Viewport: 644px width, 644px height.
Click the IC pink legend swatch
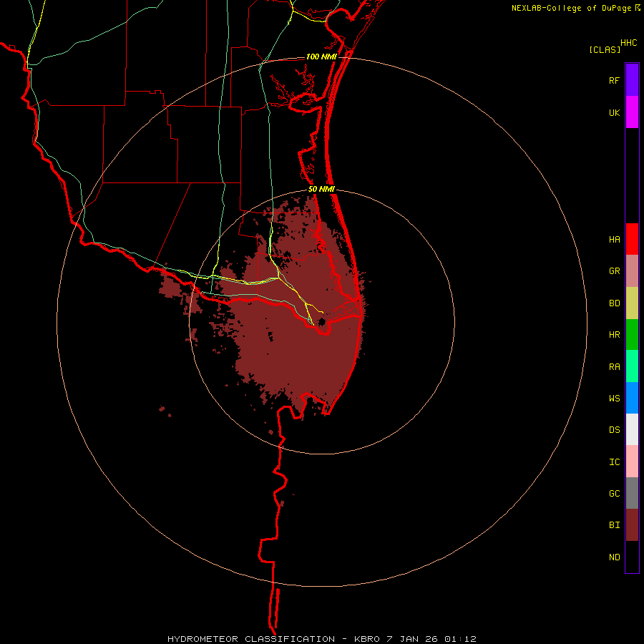point(632,462)
